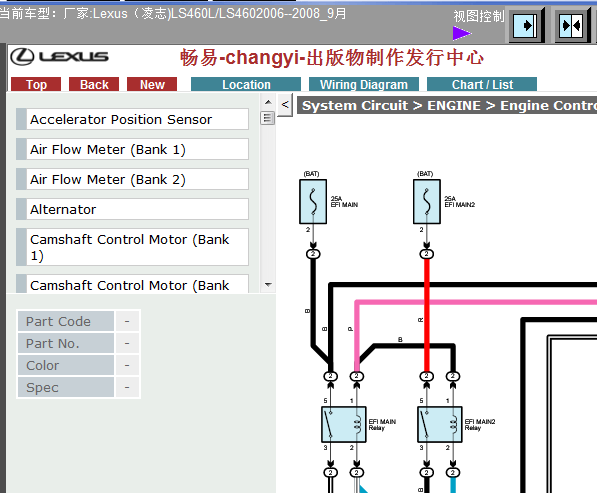Screen dimensions: 597x493
Task: Click connector 2 below EFI MAIN fuse
Action: click(x=313, y=254)
